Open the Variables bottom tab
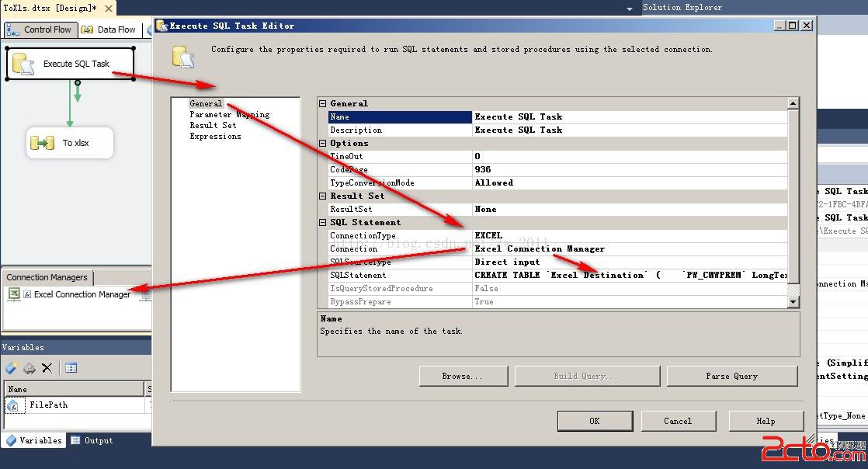Image resolution: width=868 pixels, height=469 pixels. click(x=34, y=440)
